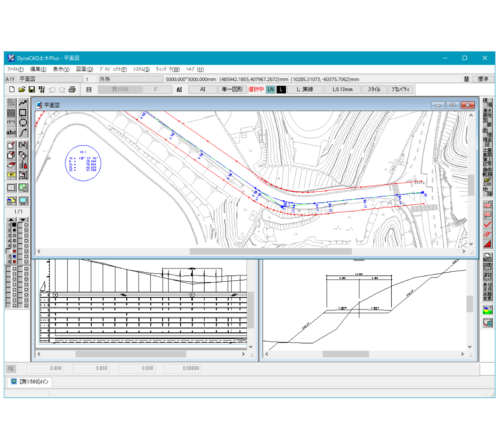Viewport: 498px width, 448px height.
Task: Toggle the checkbox right of layer 4
Action: [x=26, y=241]
